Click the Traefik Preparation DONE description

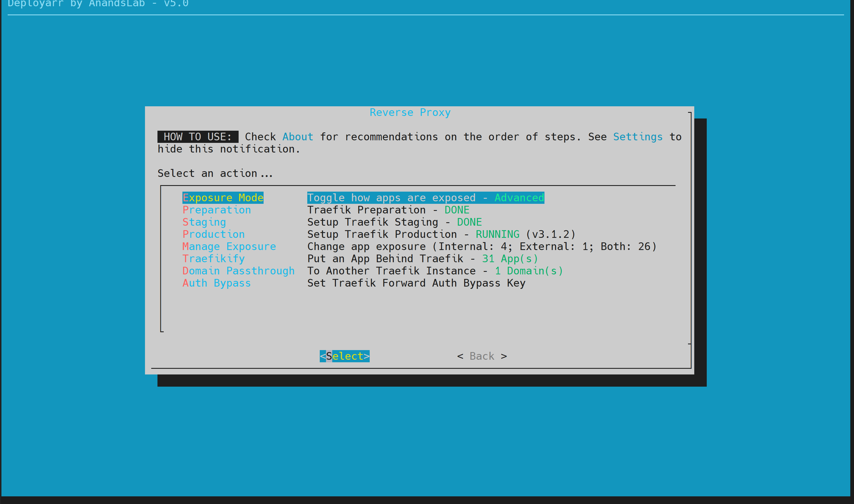pyautogui.click(x=388, y=210)
